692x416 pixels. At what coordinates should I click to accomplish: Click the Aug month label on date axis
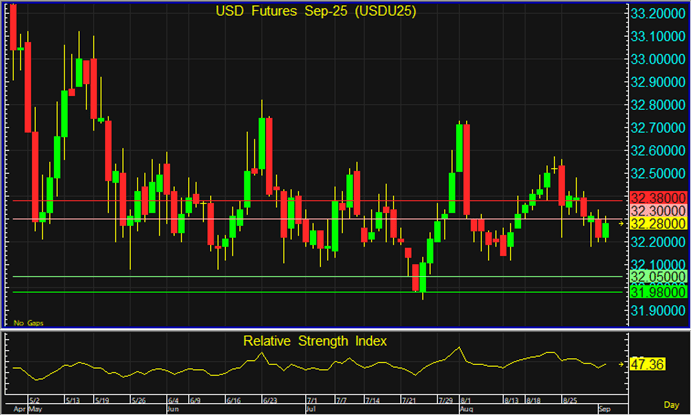tap(466, 410)
